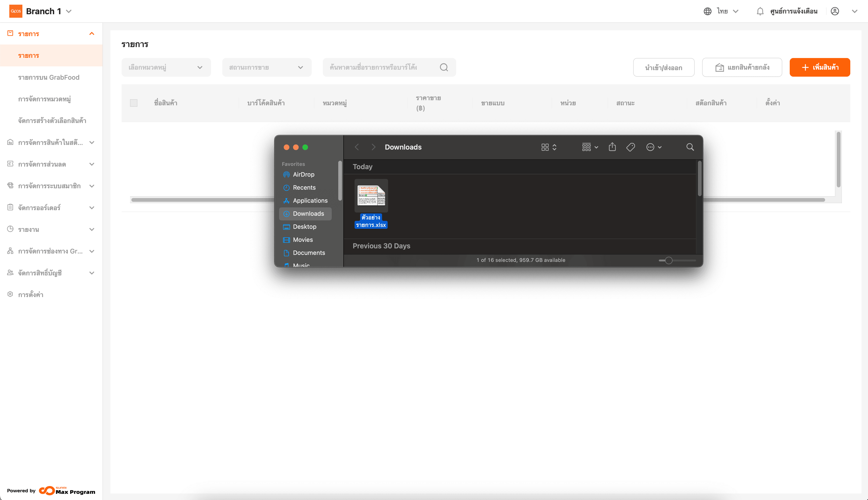Screen dimensions: 868x500
Task: Click the user account avatar icon
Action: (835, 11)
